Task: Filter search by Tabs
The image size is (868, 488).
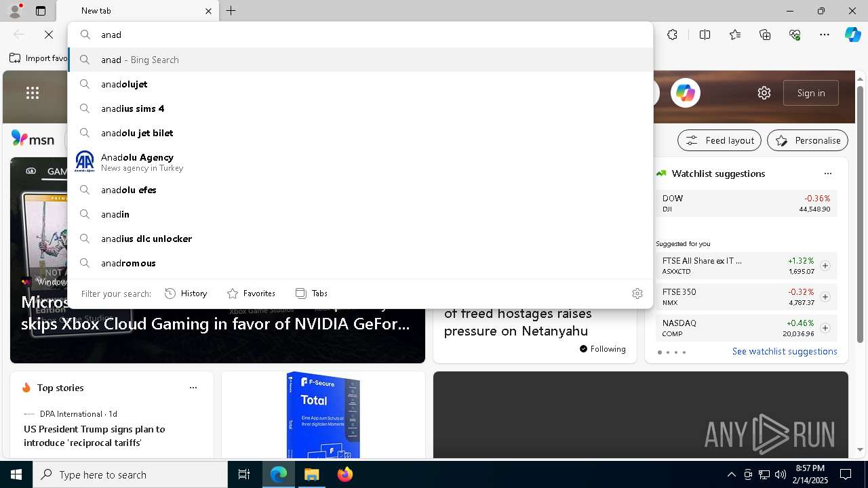Action: coord(311,293)
